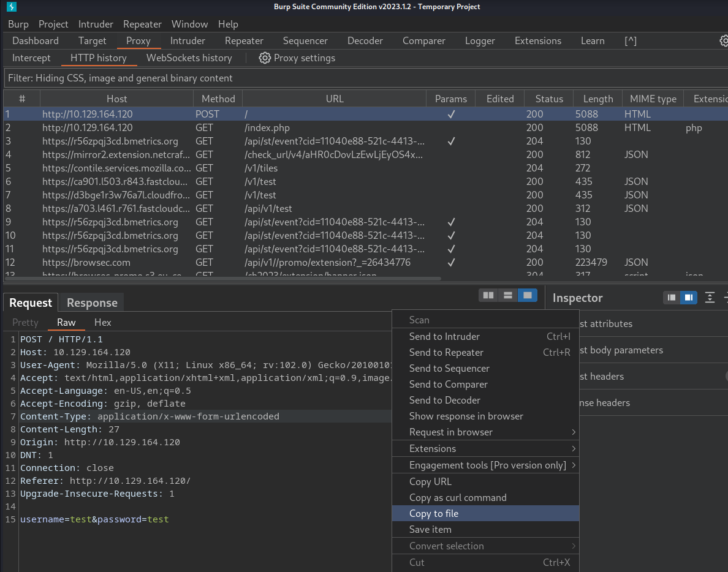
Task: Dock the Inspector panel on the left
Action: 672,298
